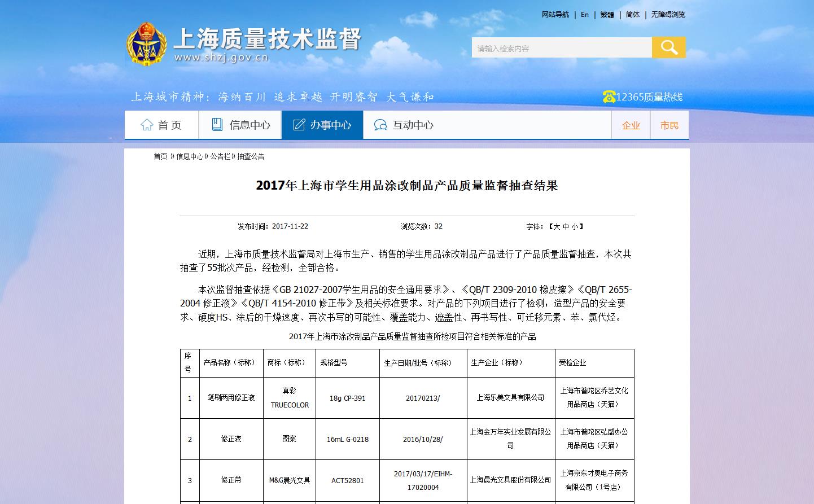Click table header 产品名称（标称）

231,362
